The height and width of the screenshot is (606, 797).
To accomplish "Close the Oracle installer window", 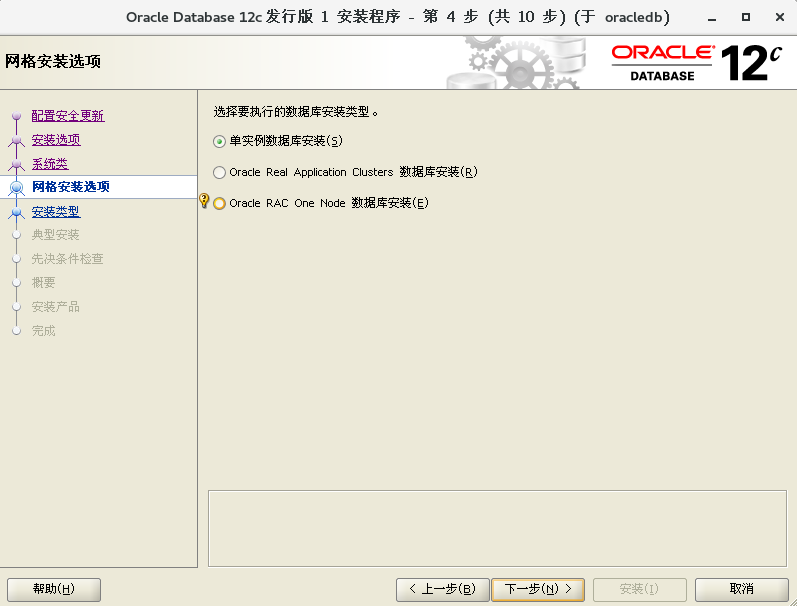I will pyautogui.click(x=780, y=17).
